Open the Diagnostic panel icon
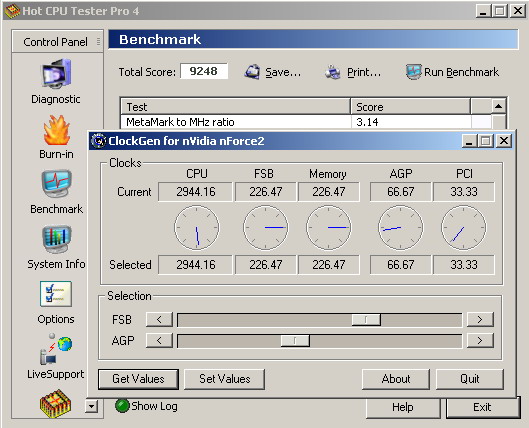 point(56,73)
